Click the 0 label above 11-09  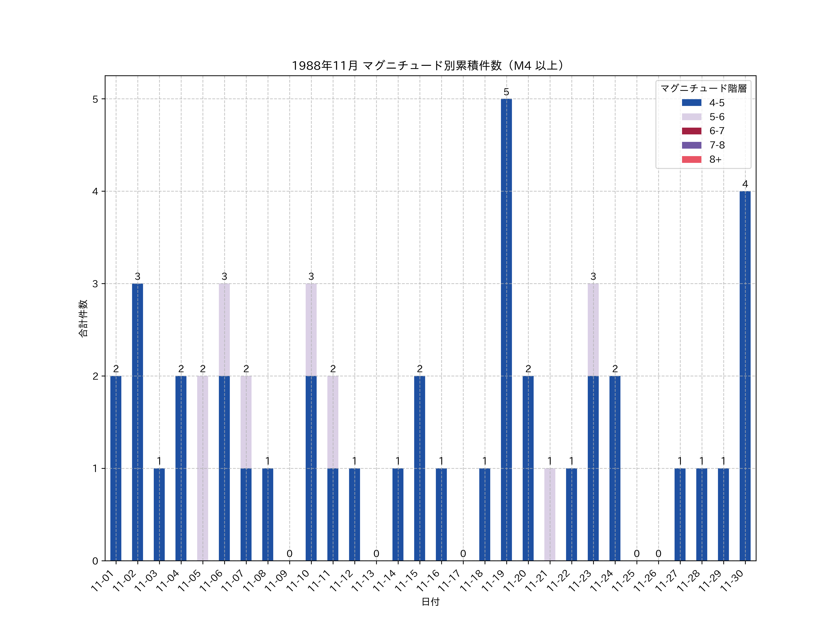(289, 553)
